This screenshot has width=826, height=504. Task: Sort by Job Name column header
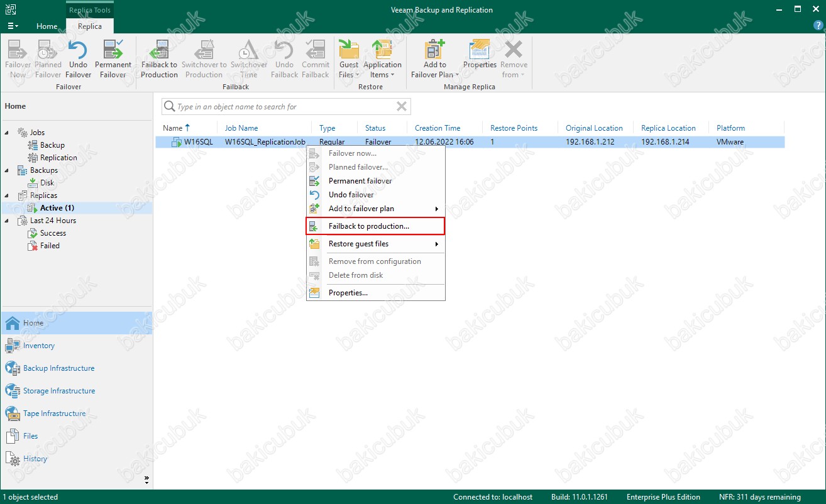(241, 128)
